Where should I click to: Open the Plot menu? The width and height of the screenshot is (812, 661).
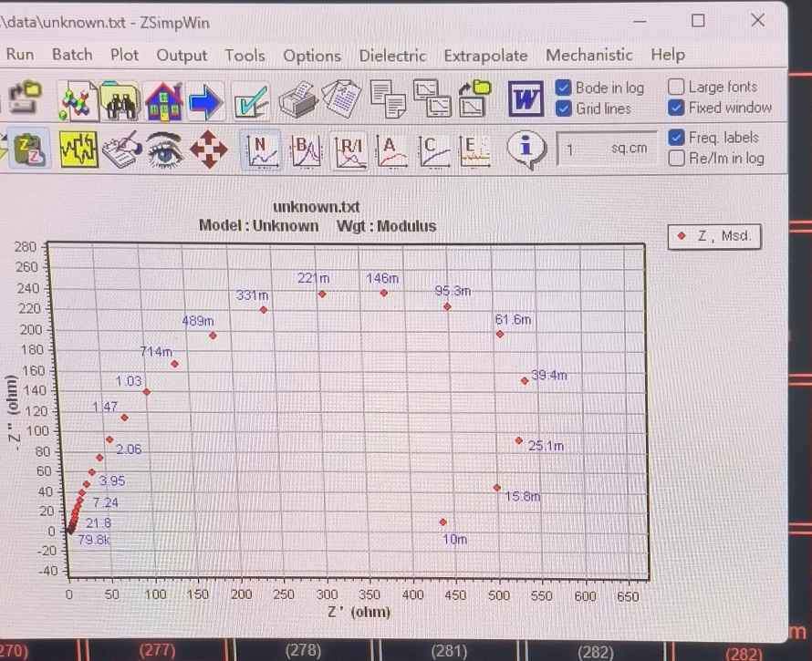tap(124, 55)
